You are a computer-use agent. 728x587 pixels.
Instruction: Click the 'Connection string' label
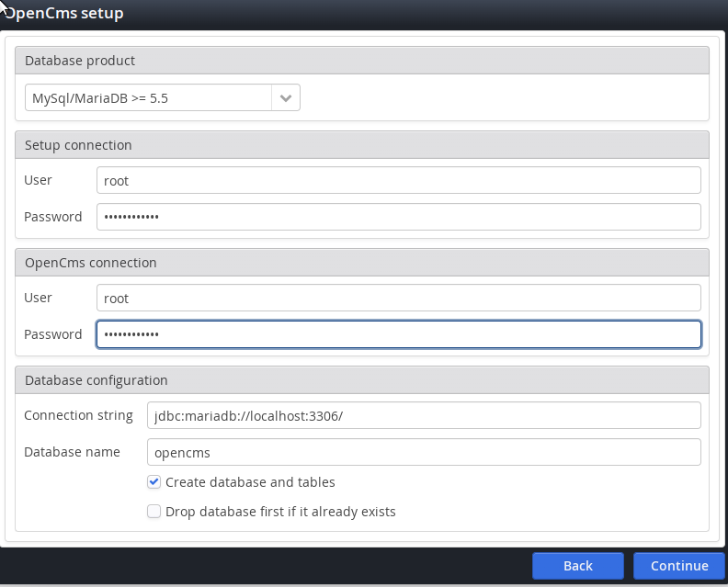[x=78, y=415]
